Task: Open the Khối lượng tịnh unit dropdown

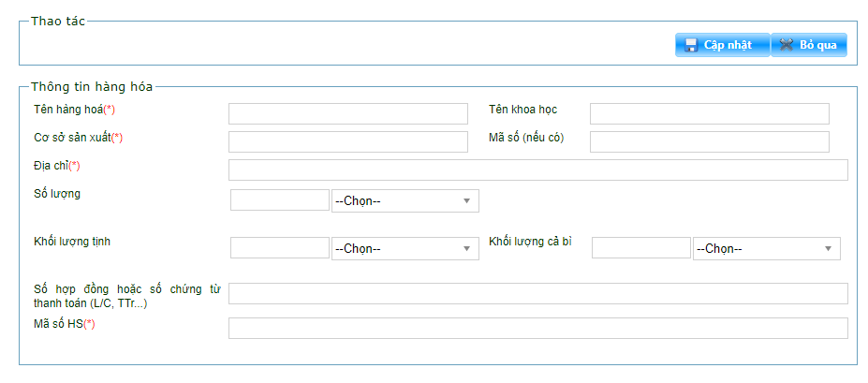Action: click(405, 248)
